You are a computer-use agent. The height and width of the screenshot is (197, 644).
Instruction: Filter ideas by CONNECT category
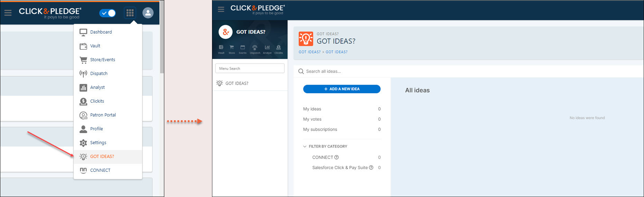pos(322,157)
